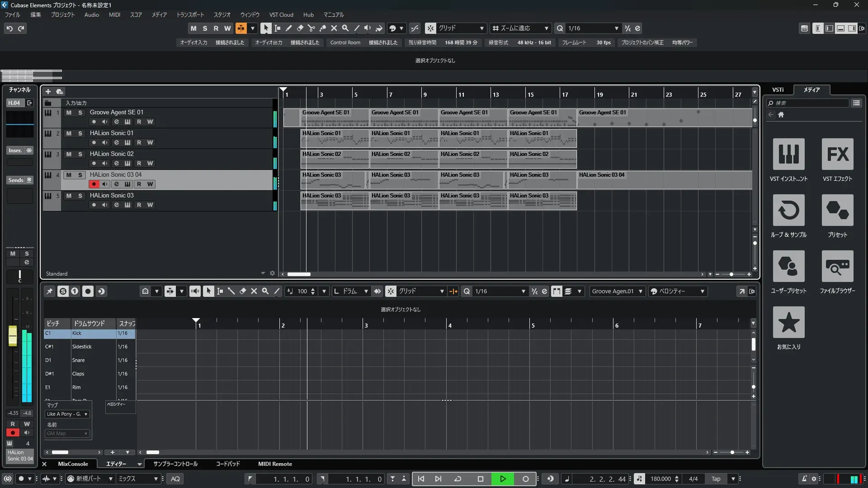
Task: Select the Glue tool in top toolbar
Action: click(323, 28)
